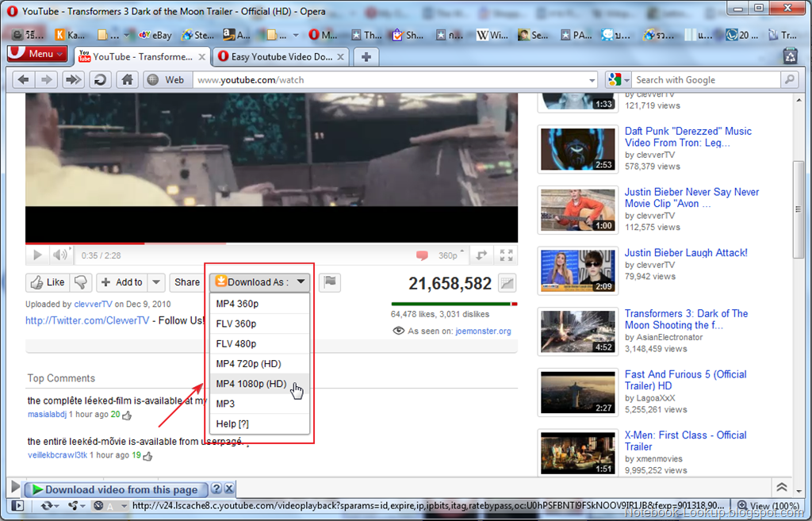
Task: Open closed tabs trash icon
Action: (x=791, y=56)
